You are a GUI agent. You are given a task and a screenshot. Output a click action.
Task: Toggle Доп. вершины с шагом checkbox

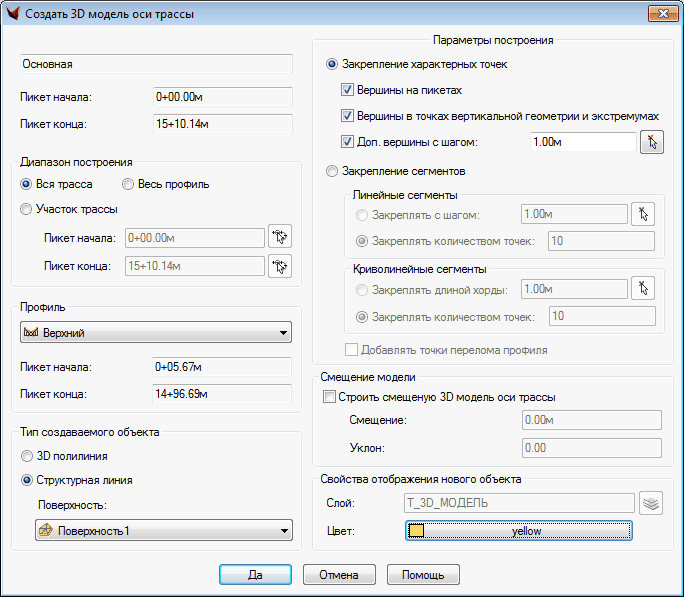pyautogui.click(x=348, y=142)
